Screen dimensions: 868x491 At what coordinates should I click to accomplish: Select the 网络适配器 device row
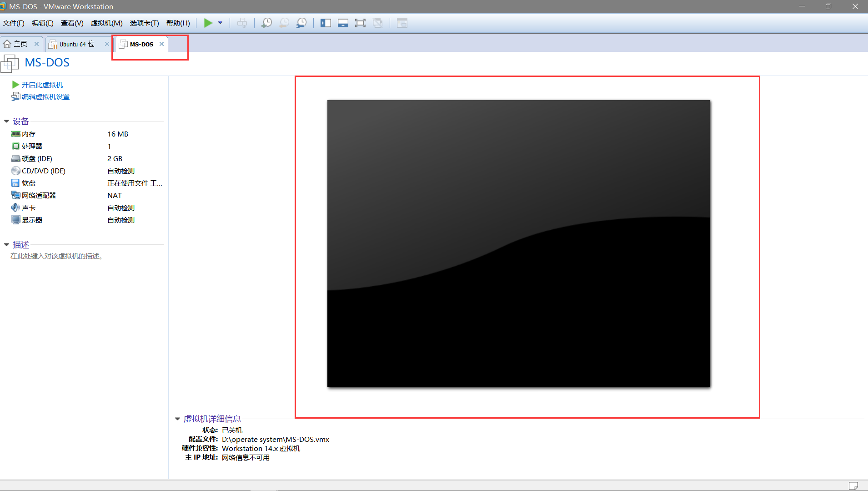[x=86, y=195]
